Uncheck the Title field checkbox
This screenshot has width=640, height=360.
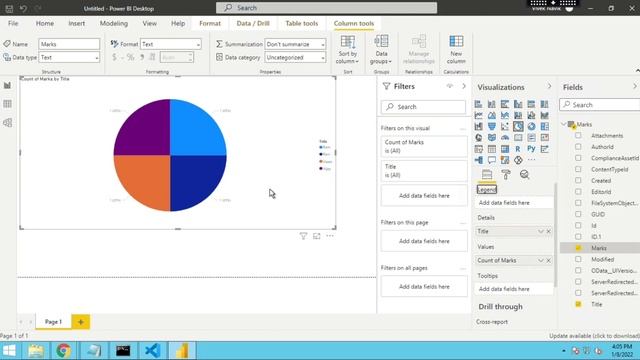578,304
